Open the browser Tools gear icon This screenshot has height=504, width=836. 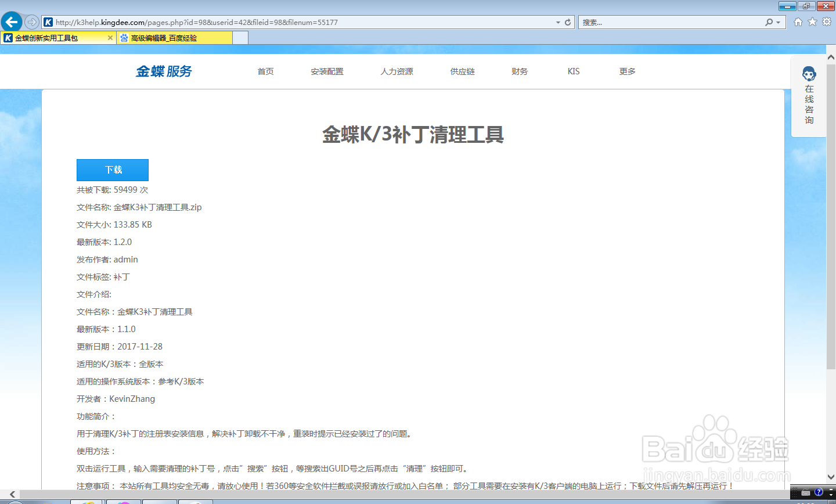[827, 21]
